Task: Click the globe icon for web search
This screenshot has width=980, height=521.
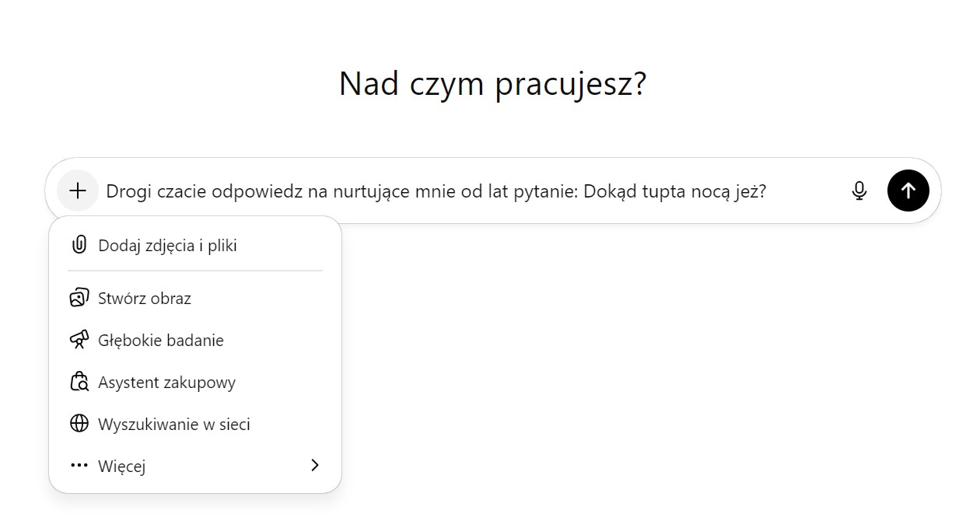Action: 79,425
